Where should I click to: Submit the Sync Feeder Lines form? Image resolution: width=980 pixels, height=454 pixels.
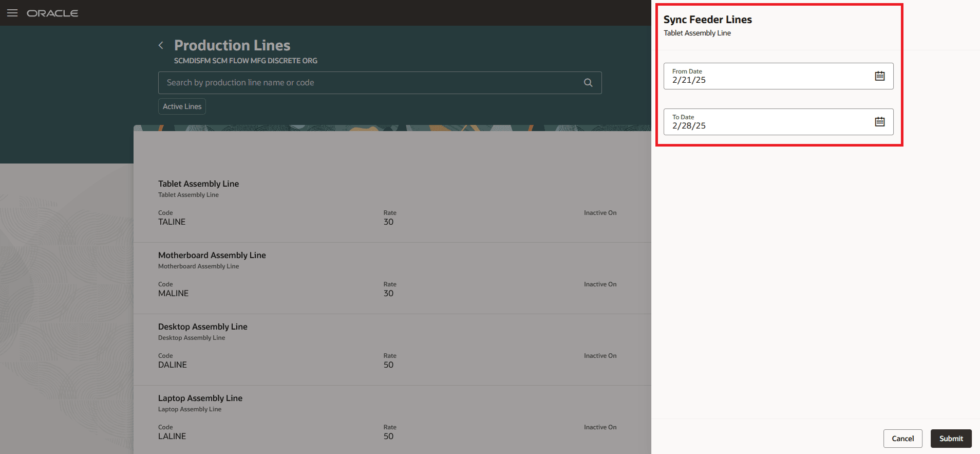pos(951,439)
